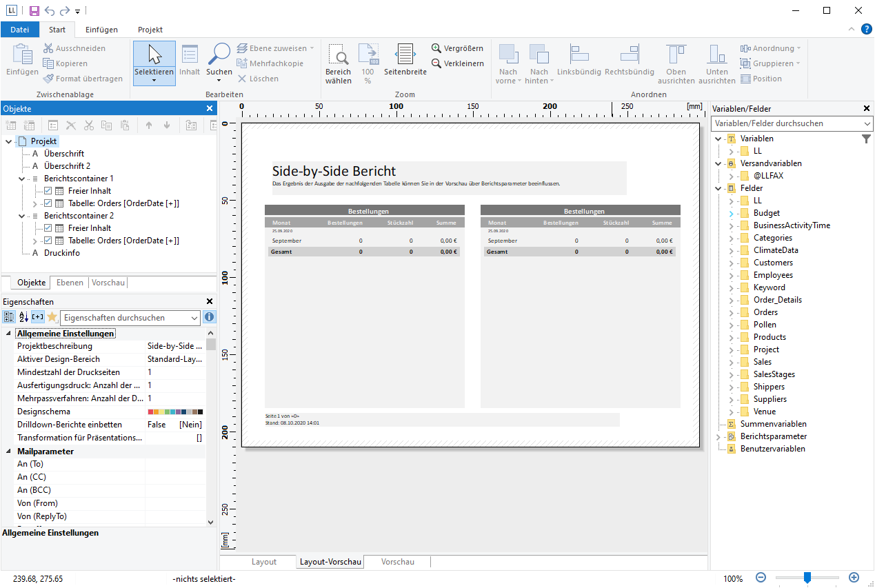Toggle checkbox for Tabelle Orders in Berichtscontainer 2
The image size is (875, 588).
(x=48, y=241)
